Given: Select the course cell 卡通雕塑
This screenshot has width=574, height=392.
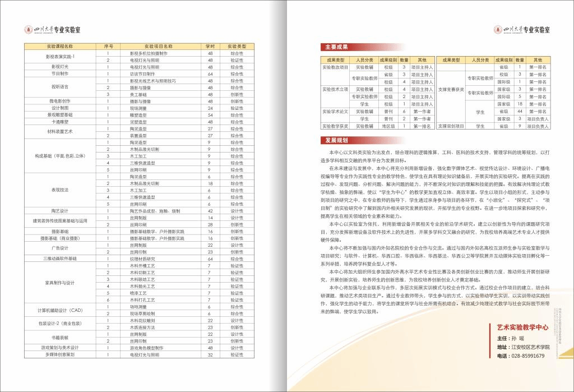Looking at the screenshot, I should coord(60,122).
